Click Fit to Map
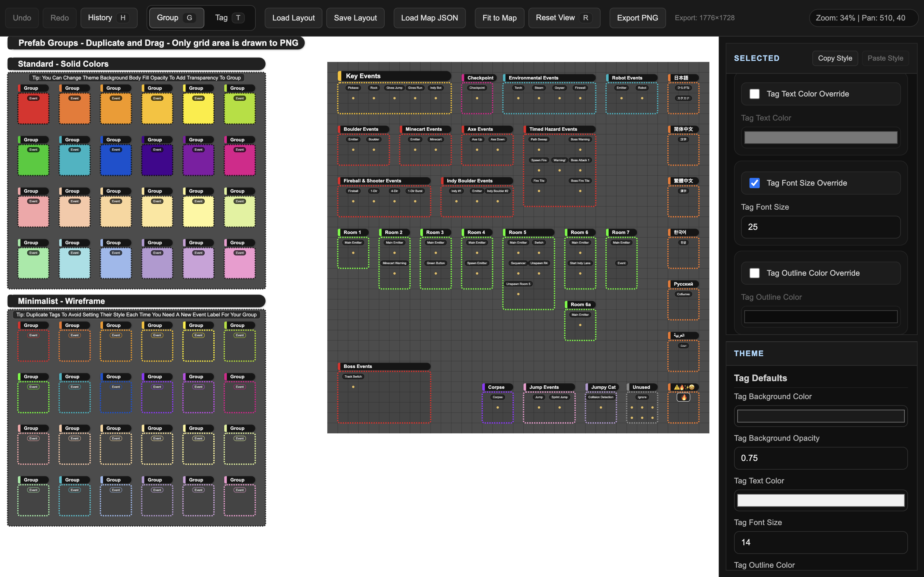This screenshot has height=577, width=924. (x=499, y=18)
